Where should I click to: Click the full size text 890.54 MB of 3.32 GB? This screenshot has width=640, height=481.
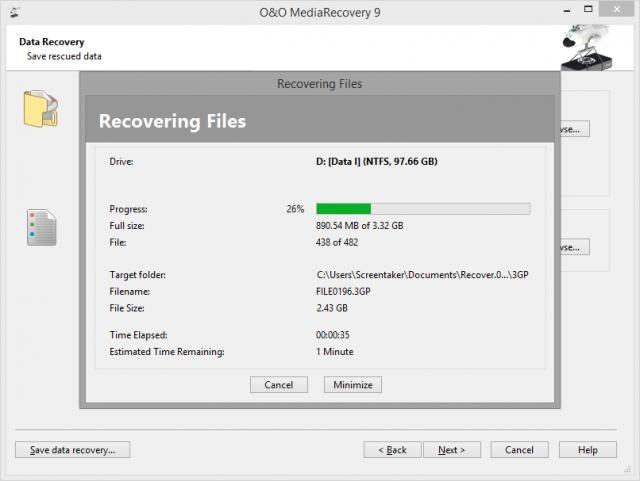(x=359, y=226)
